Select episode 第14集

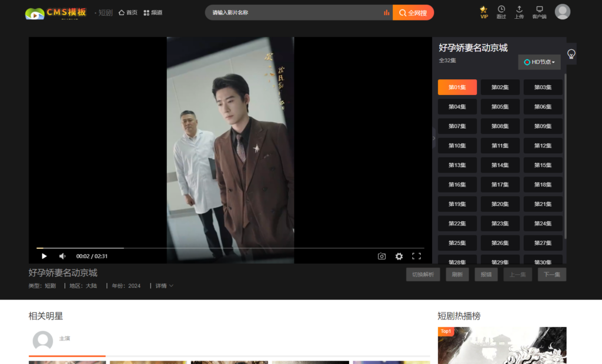click(500, 166)
